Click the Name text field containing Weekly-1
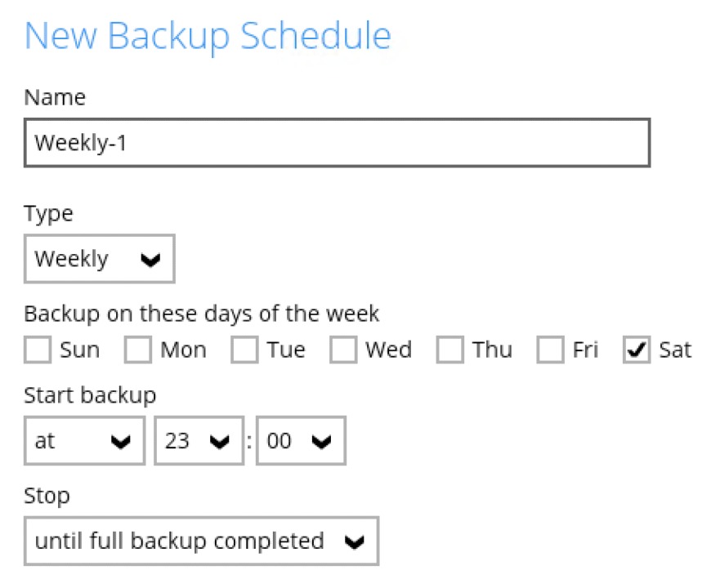This screenshot has height=588, width=720. pyautogui.click(x=337, y=143)
